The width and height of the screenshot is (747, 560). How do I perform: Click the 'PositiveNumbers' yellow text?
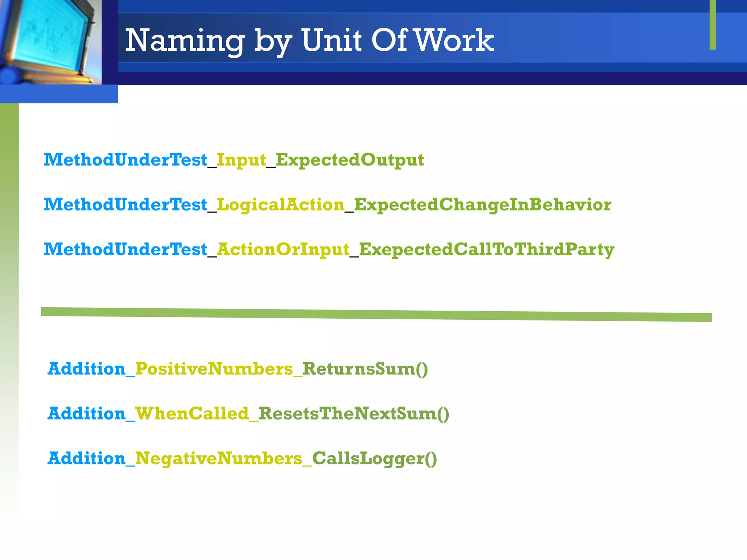click(x=214, y=369)
